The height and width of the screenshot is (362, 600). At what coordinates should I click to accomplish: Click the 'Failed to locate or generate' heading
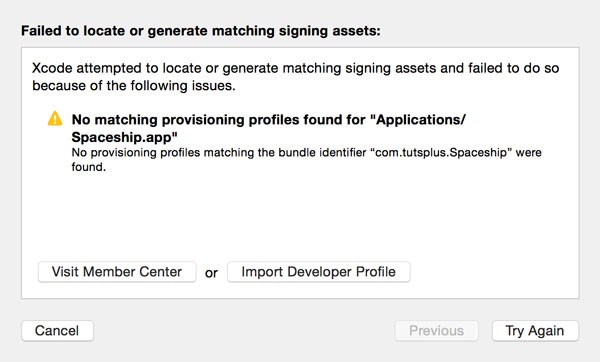coord(201,31)
